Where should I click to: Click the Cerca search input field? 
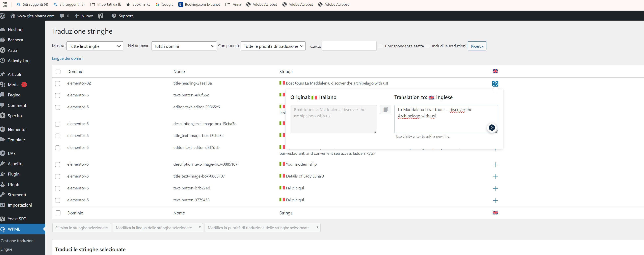349,46
